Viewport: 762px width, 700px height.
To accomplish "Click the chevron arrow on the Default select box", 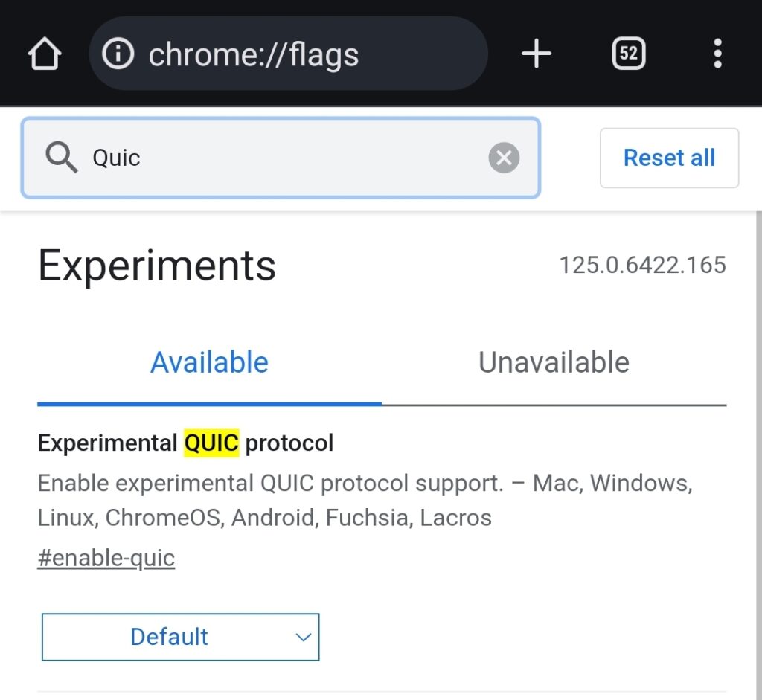I will tap(302, 637).
